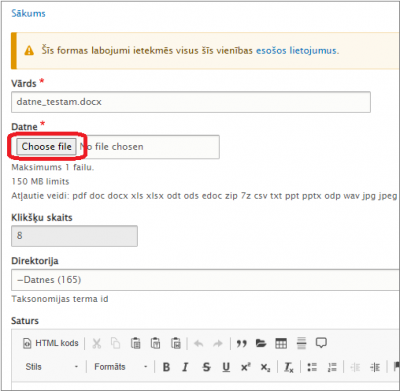The image size is (400, 391).
Task: Open the Direktorija select box
Action: (205, 280)
